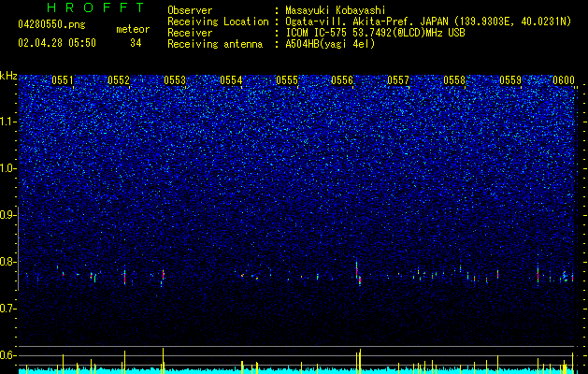Click the meteor count value 34

click(x=136, y=43)
